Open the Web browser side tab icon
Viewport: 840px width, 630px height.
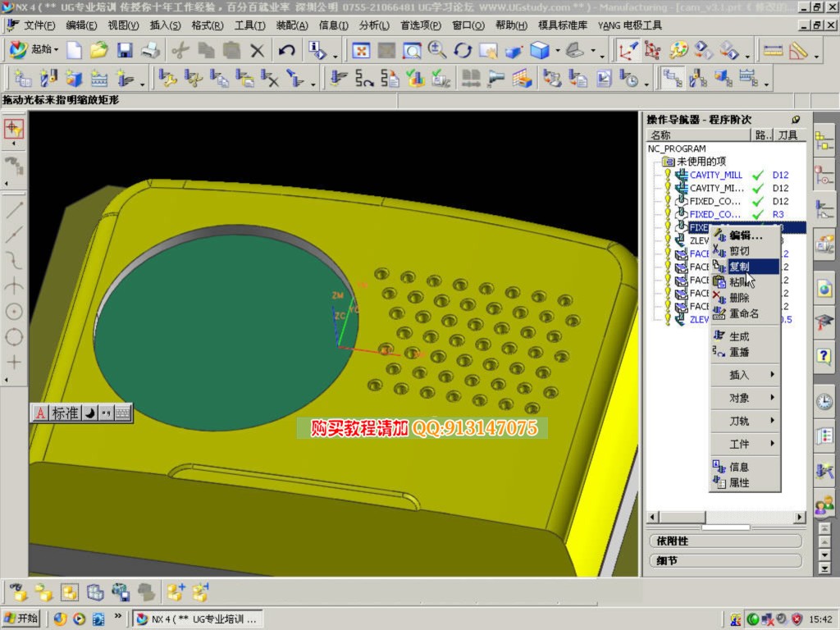click(x=824, y=289)
